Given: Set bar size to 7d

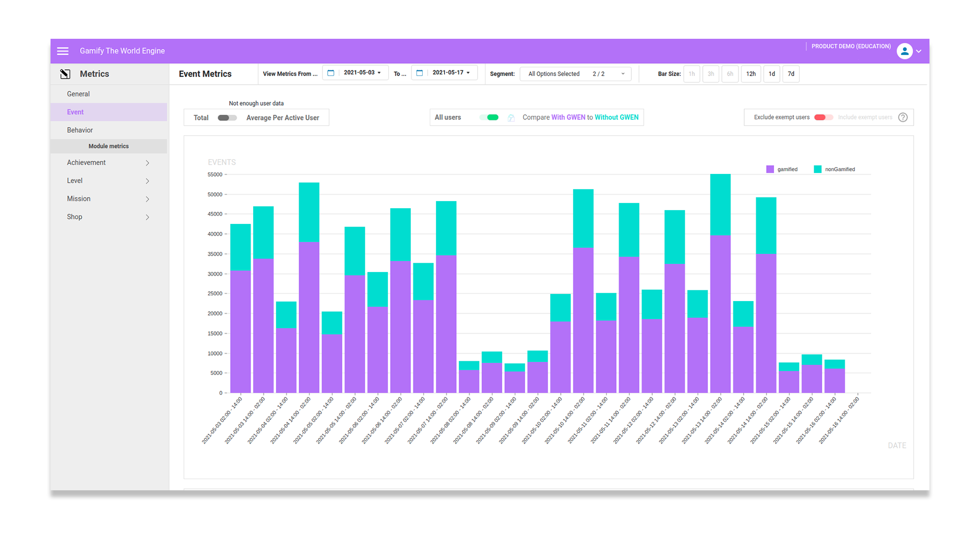Looking at the screenshot, I should tap(791, 74).
